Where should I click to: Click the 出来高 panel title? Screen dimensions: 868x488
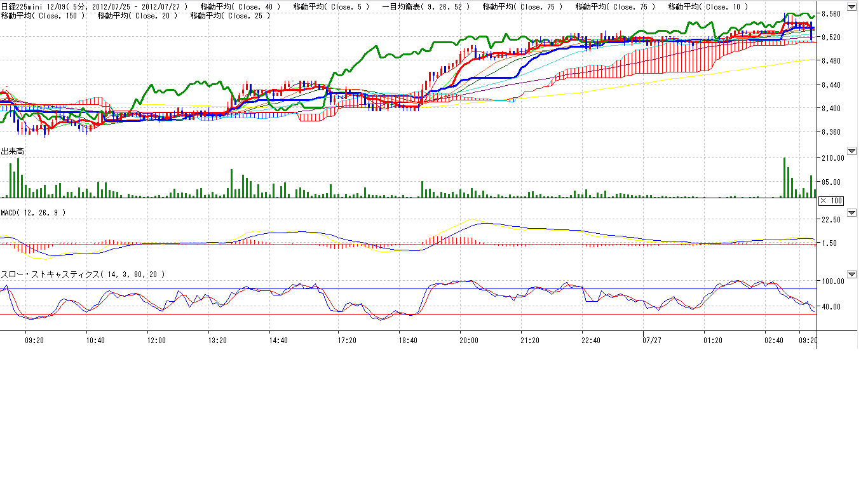(13, 151)
